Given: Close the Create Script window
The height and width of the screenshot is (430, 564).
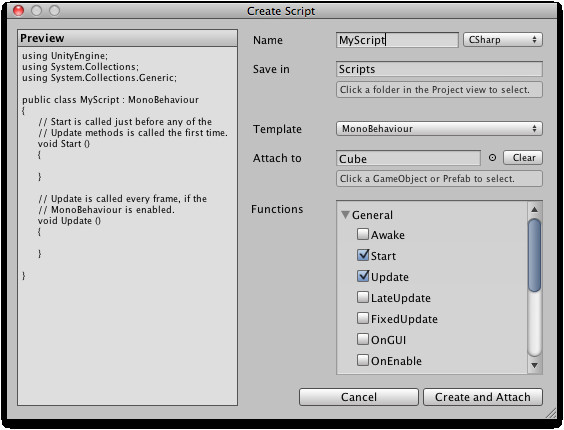Looking at the screenshot, I should coord(18,11).
